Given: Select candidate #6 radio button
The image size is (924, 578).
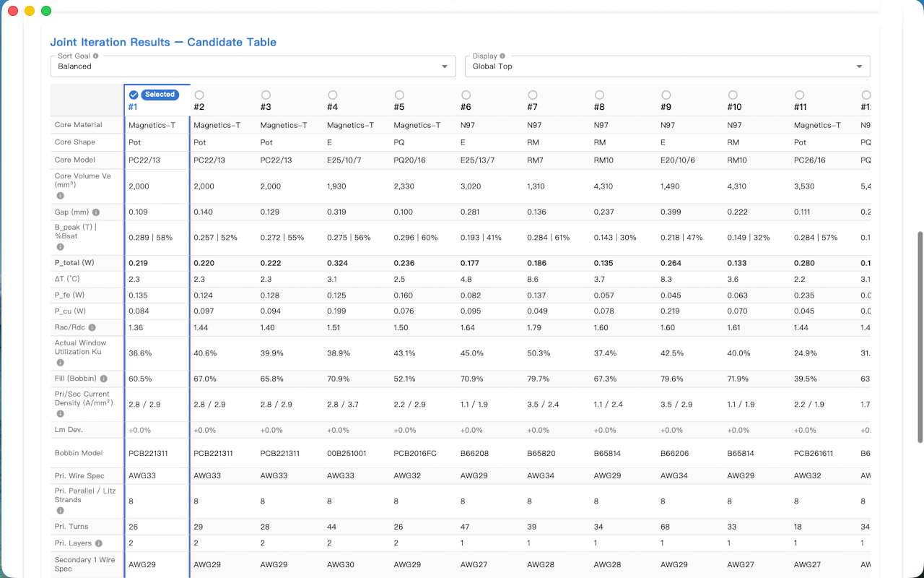Looking at the screenshot, I should 466,95.
